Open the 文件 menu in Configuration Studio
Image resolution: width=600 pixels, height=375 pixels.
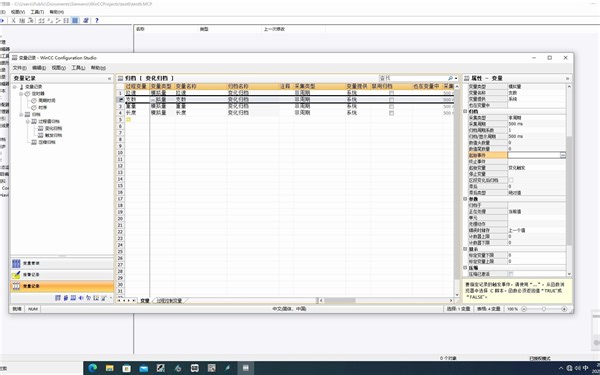pyautogui.click(x=20, y=68)
